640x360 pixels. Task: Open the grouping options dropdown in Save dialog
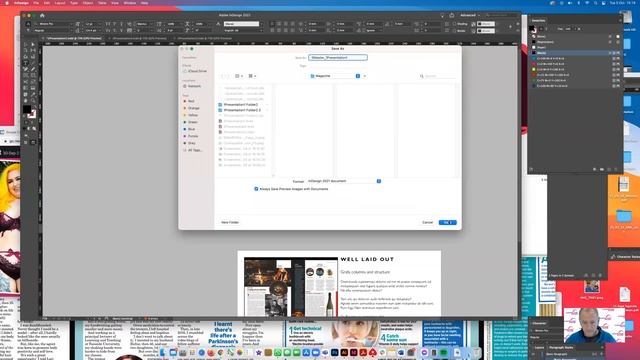pyautogui.click(x=252, y=76)
